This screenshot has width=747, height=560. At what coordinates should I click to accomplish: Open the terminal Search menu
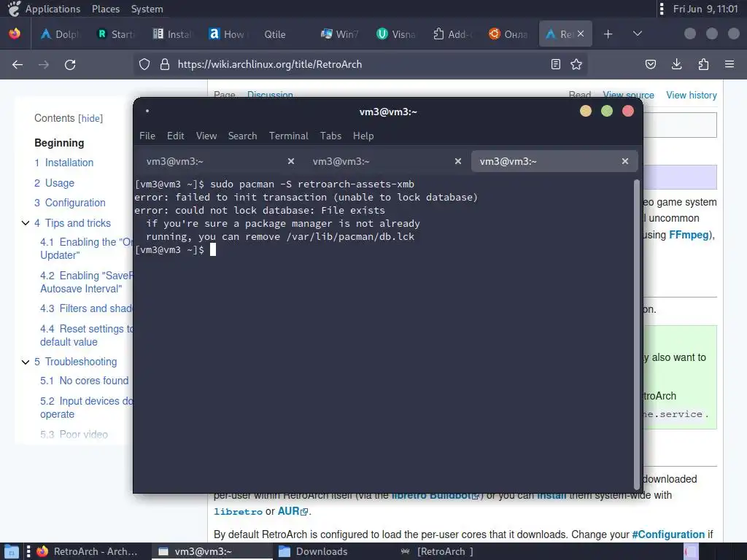tap(242, 136)
